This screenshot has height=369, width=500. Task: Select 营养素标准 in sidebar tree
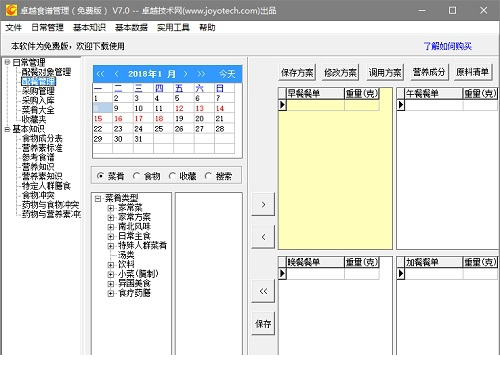[x=42, y=148]
